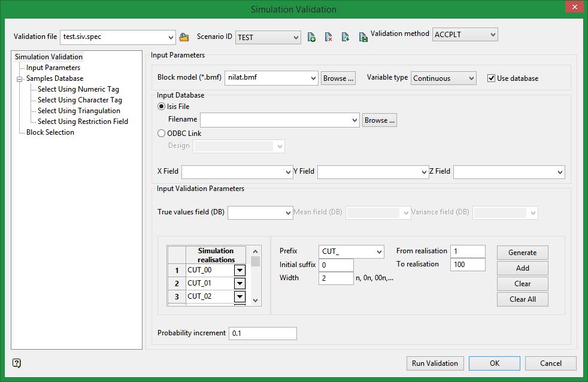This screenshot has height=382, width=588.
Task: Click the help question mark icon
Action: [x=16, y=363]
